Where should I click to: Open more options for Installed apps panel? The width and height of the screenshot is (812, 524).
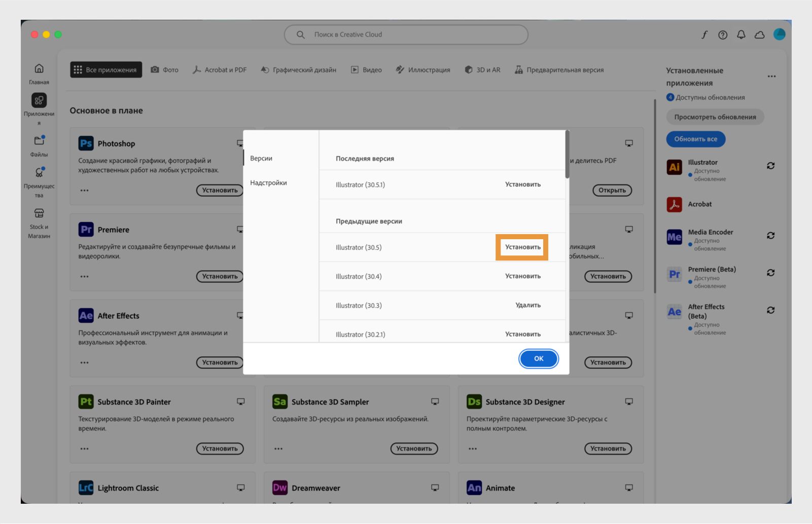pyautogui.click(x=771, y=77)
